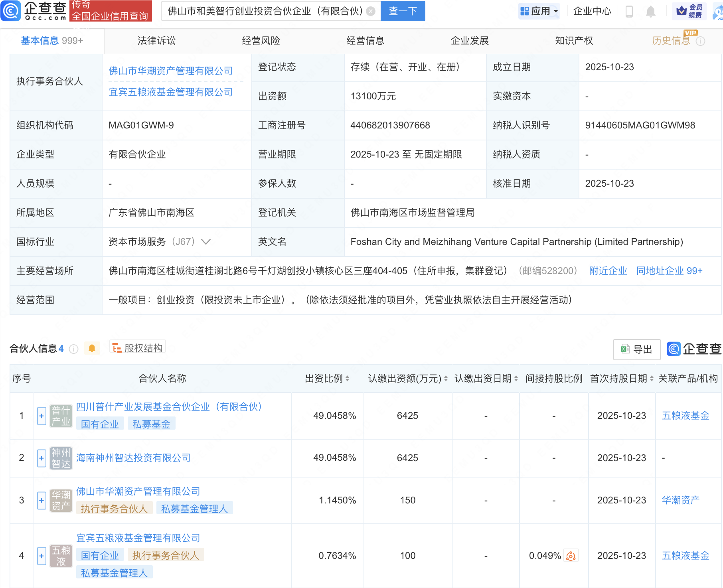Clear the search box with the X icon
Image resolution: width=723 pixels, height=588 pixels.
pos(371,11)
